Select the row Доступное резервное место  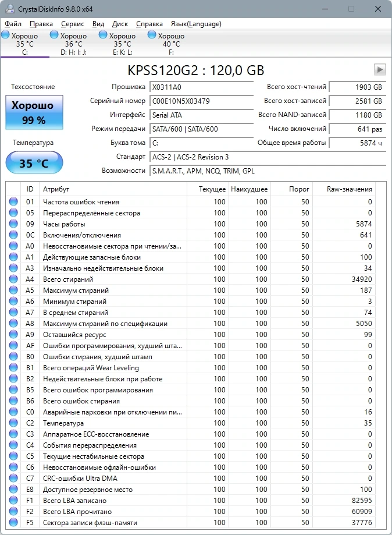tap(191, 489)
